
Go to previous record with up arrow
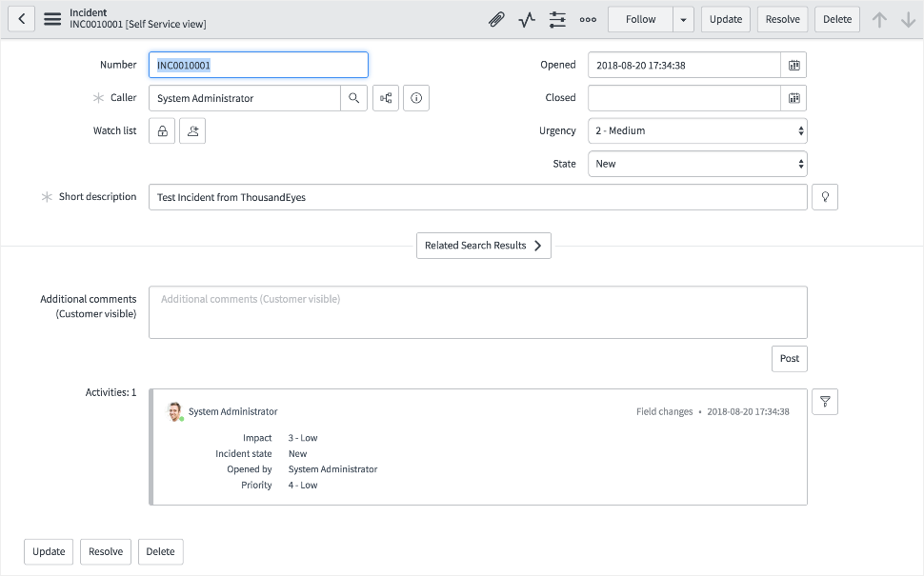[880, 19]
